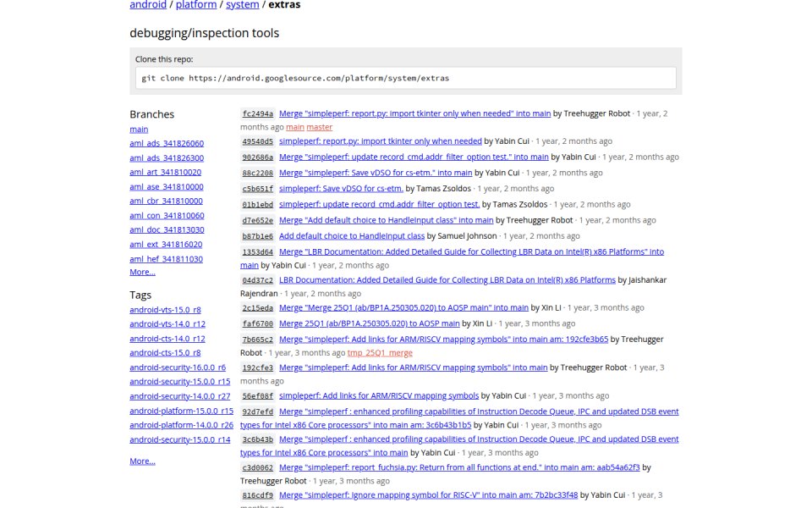Open commit hash 56ef08f

257,395
